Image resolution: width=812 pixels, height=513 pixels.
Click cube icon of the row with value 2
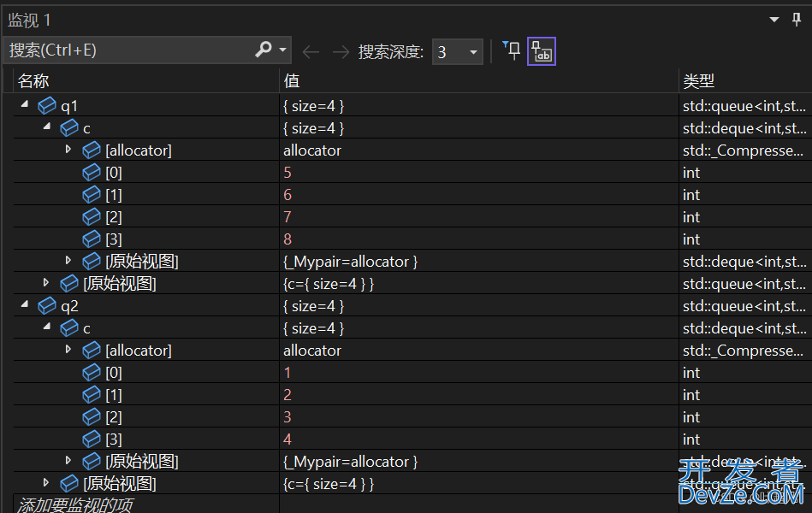click(x=92, y=394)
